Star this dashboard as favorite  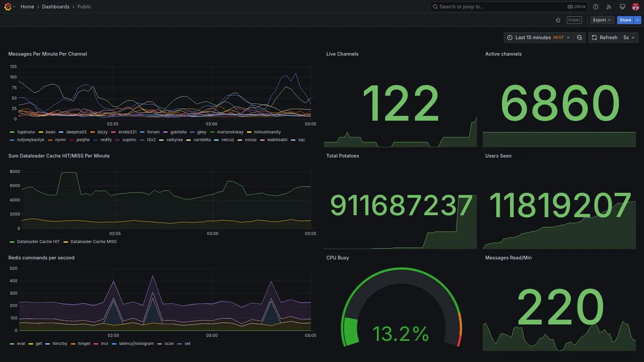coord(558,20)
